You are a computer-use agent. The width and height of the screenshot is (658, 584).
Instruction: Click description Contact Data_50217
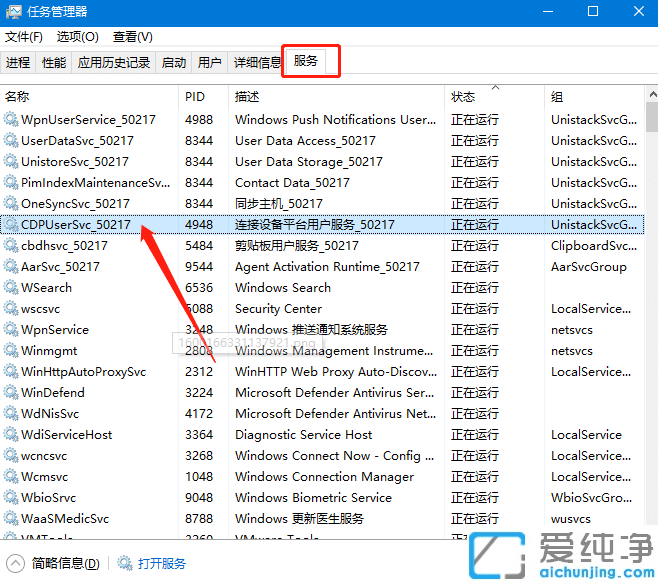tap(292, 183)
